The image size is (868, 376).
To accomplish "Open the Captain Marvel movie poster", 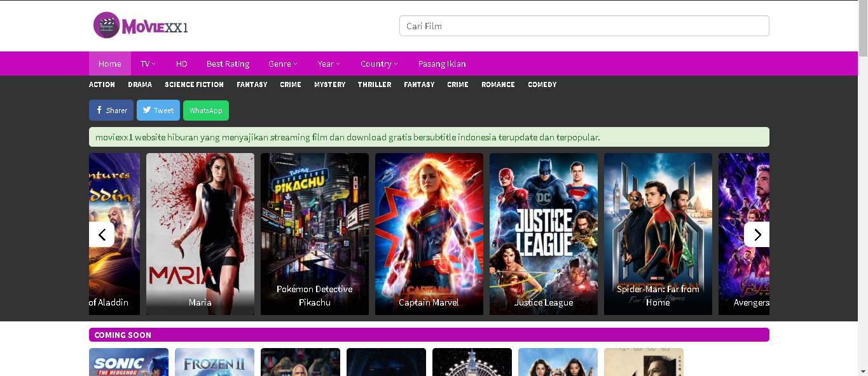I will tap(429, 234).
